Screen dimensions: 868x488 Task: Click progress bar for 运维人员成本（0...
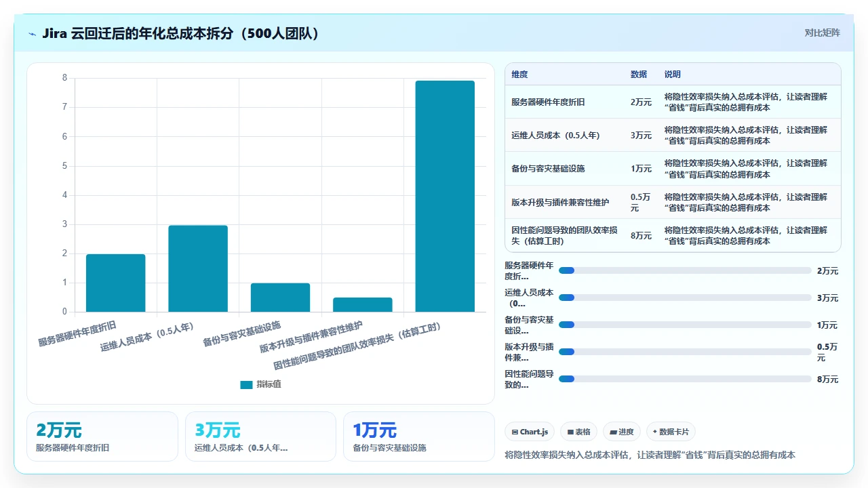pos(685,298)
